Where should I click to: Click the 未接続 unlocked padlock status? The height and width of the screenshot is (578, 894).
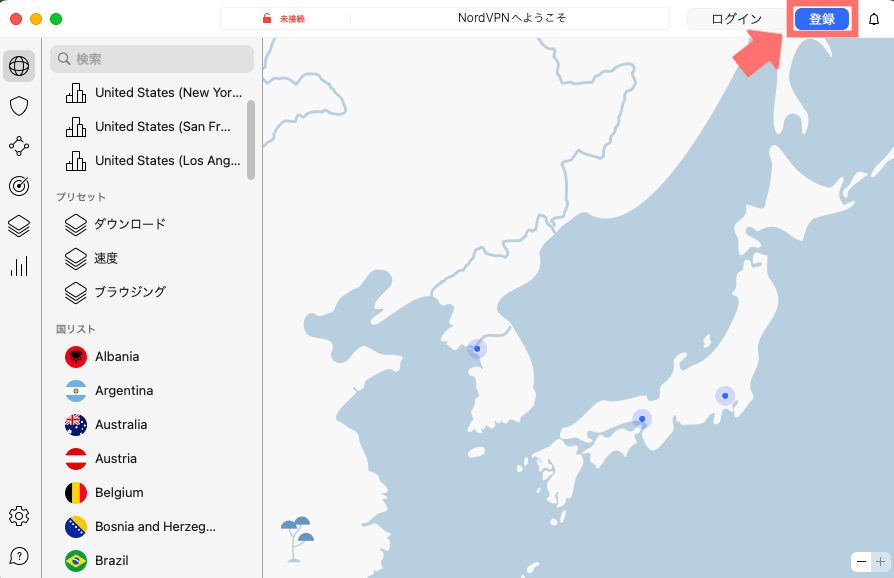(283, 19)
